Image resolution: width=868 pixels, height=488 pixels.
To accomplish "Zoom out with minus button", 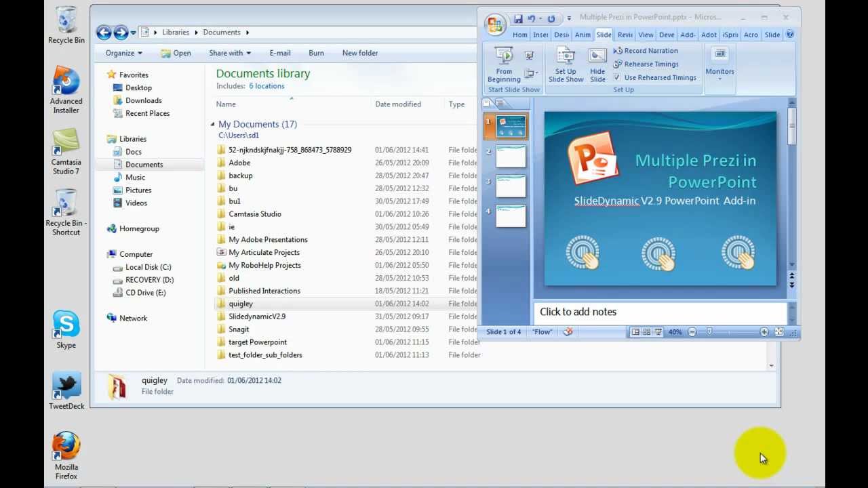I will click(x=692, y=331).
